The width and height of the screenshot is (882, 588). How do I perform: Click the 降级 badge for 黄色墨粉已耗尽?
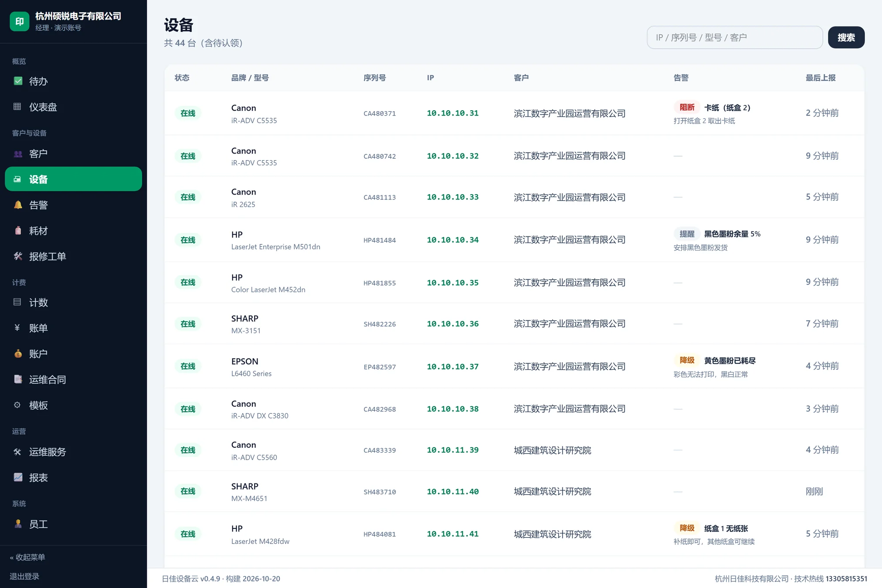tap(687, 360)
